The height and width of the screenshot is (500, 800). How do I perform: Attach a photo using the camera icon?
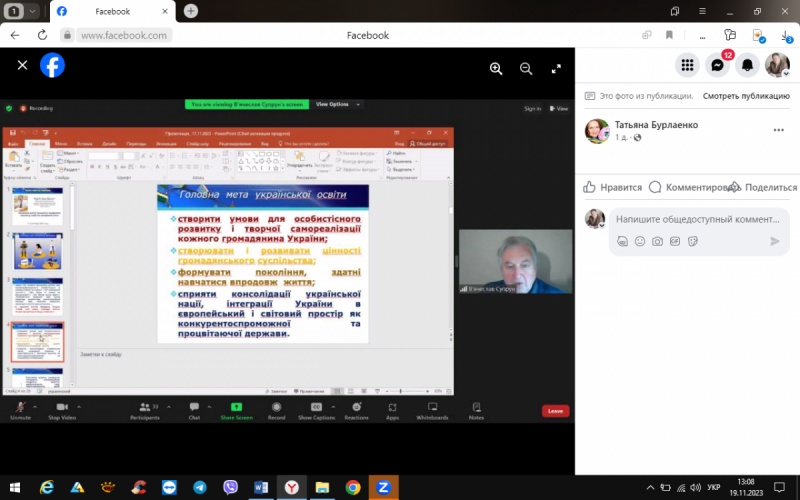coord(657,241)
